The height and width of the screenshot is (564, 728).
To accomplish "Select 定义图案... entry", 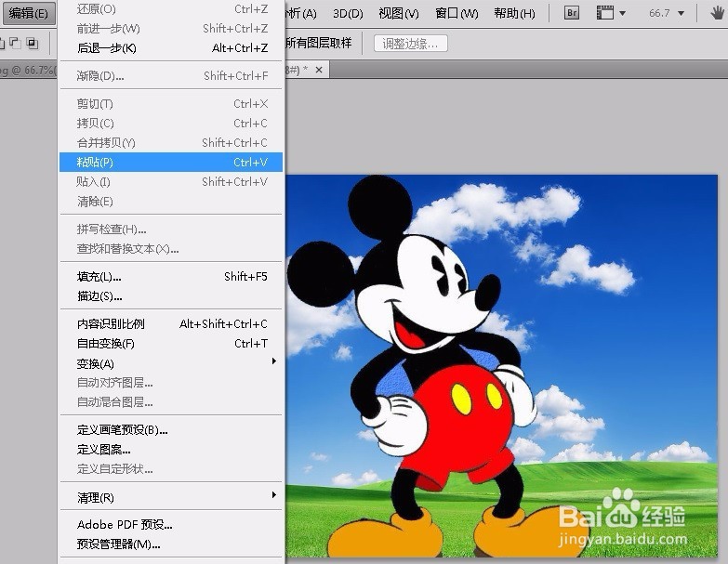I will click(x=171, y=450).
